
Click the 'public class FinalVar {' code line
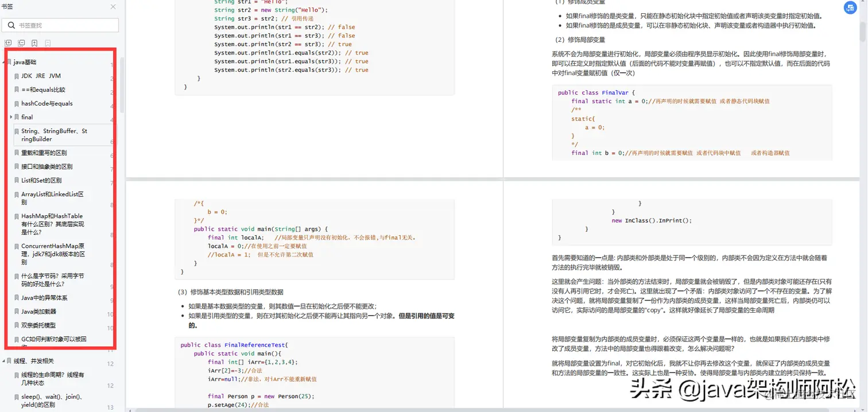[596, 92]
